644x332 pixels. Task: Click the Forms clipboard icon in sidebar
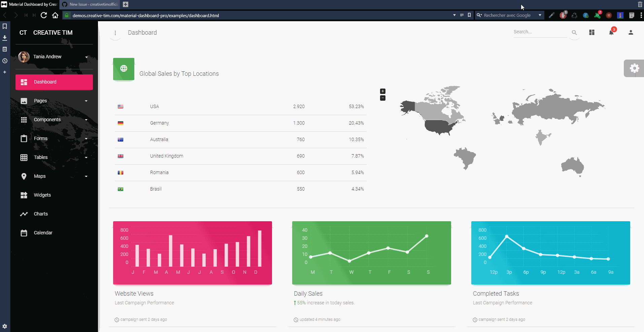click(24, 138)
